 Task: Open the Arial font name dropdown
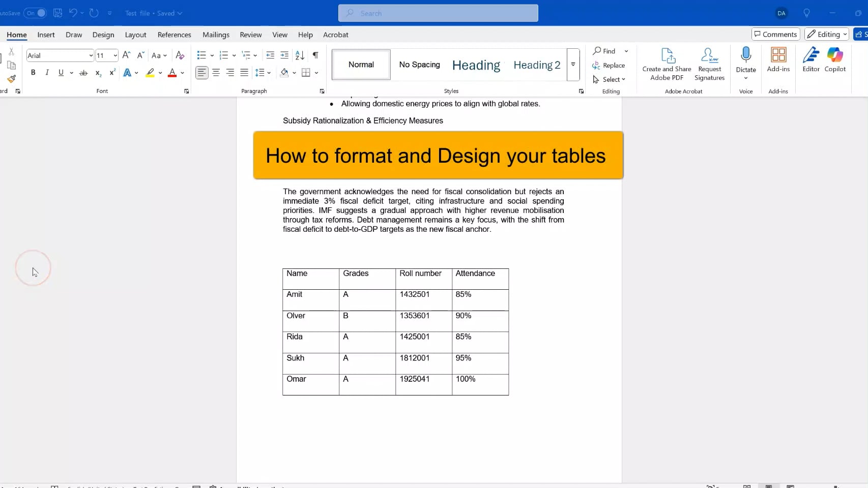pos(90,55)
